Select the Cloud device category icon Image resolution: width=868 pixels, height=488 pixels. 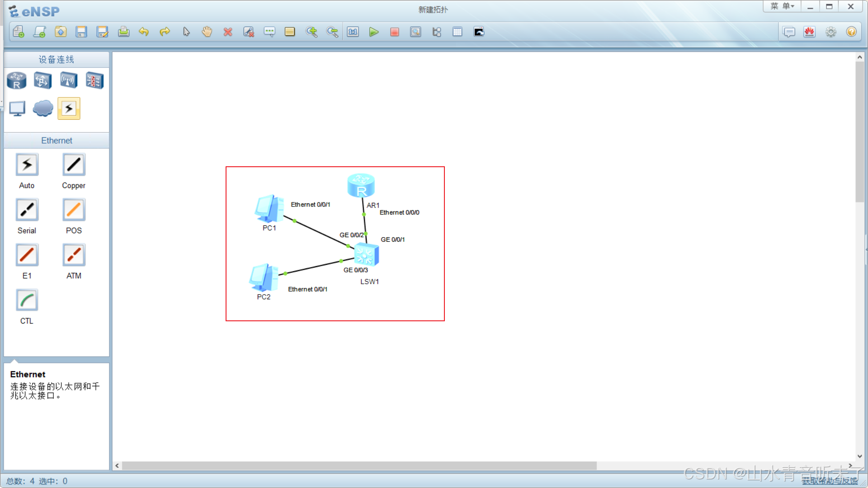pyautogui.click(x=43, y=108)
